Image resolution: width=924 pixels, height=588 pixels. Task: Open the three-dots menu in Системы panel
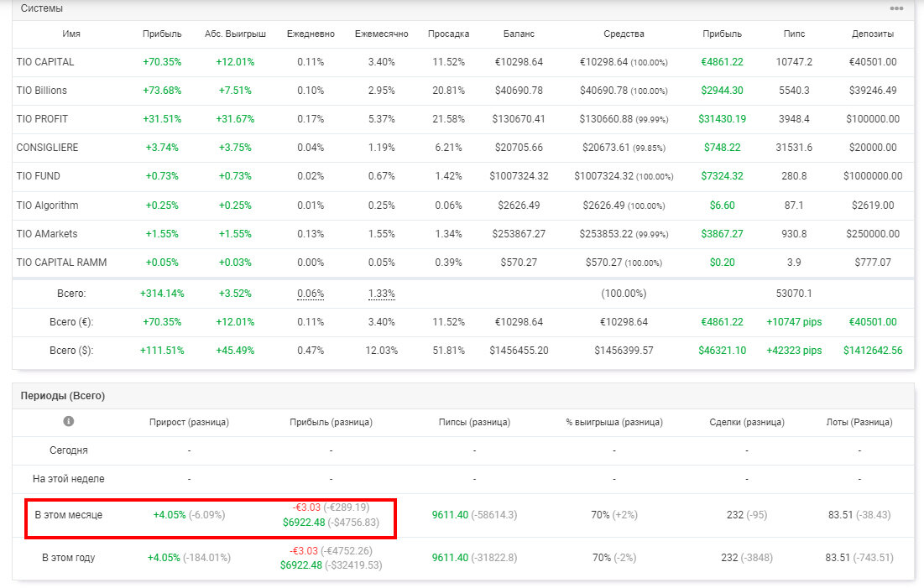coord(896,8)
